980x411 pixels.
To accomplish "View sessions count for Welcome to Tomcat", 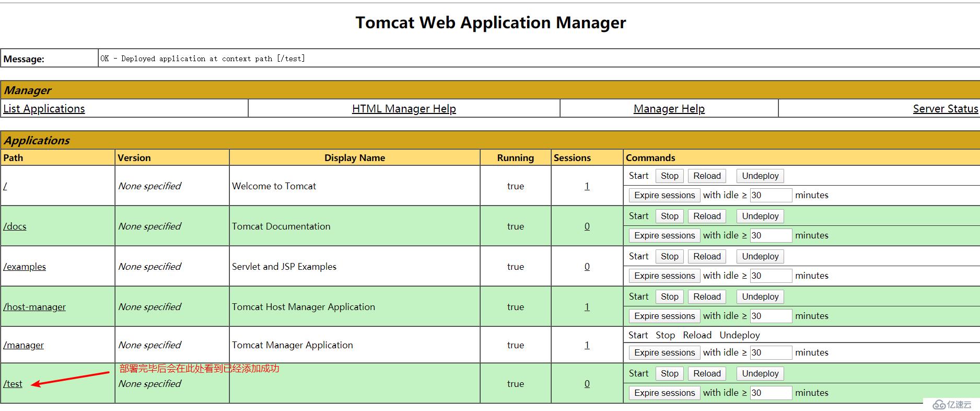I will pos(587,186).
